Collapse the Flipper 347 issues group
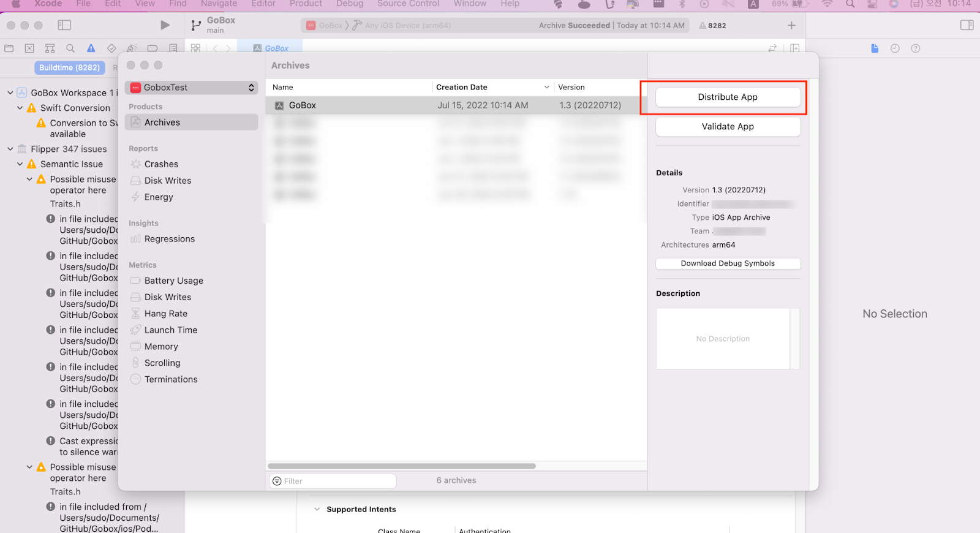This screenshot has width=980, height=533. 10,149
